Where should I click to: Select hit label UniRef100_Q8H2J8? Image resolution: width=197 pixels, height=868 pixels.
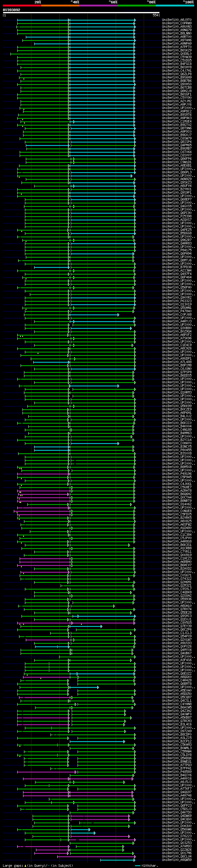tap(177, 91)
